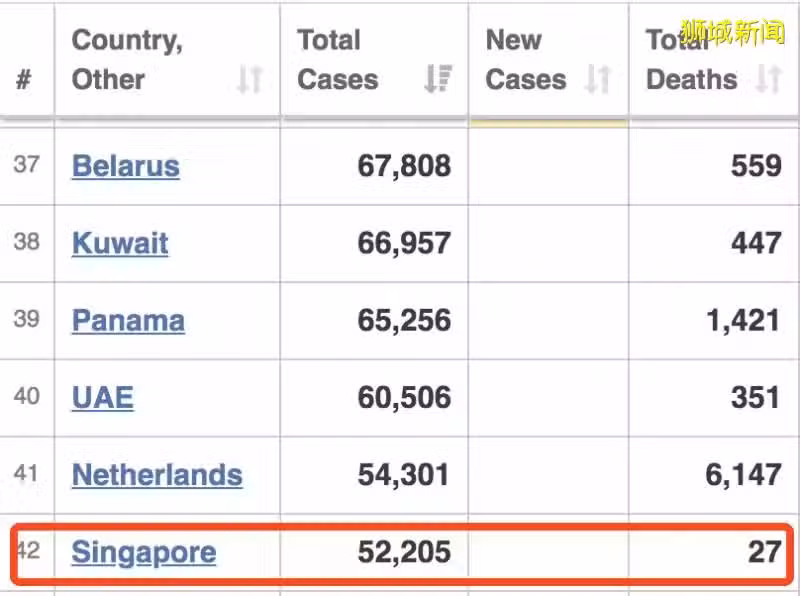This screenshot has height=596, width=800.
Task: Select the Total Cases column header
Action: (x=374, y=60)
